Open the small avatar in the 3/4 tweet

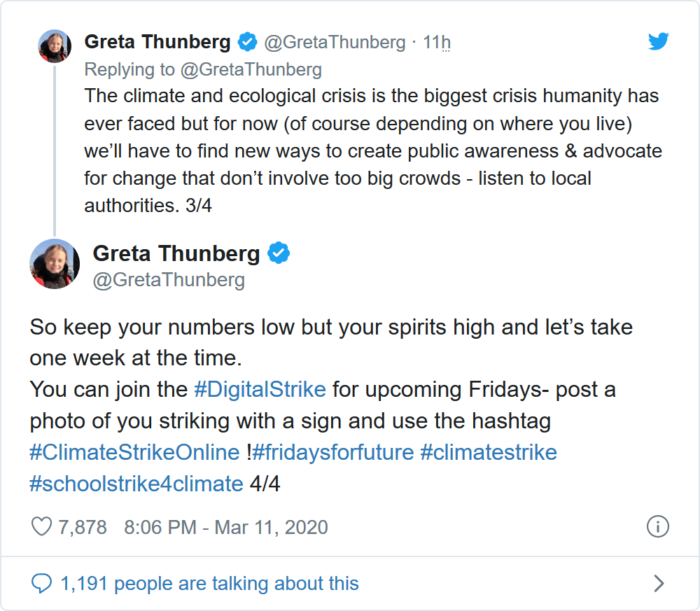[54, 46]
